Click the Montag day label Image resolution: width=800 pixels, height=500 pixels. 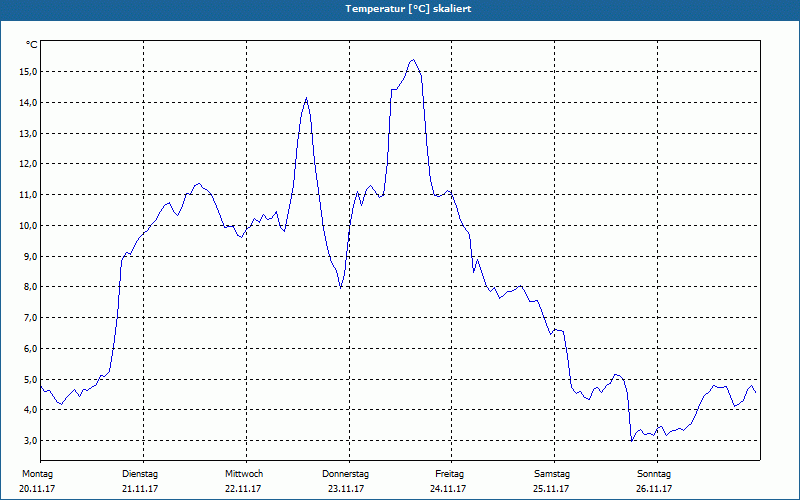(x=37, y=474)
